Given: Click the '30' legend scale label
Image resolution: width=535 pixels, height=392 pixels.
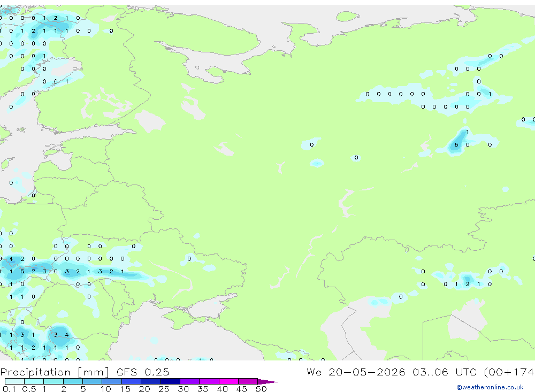Looking at the screenshot, I should 184,389.
